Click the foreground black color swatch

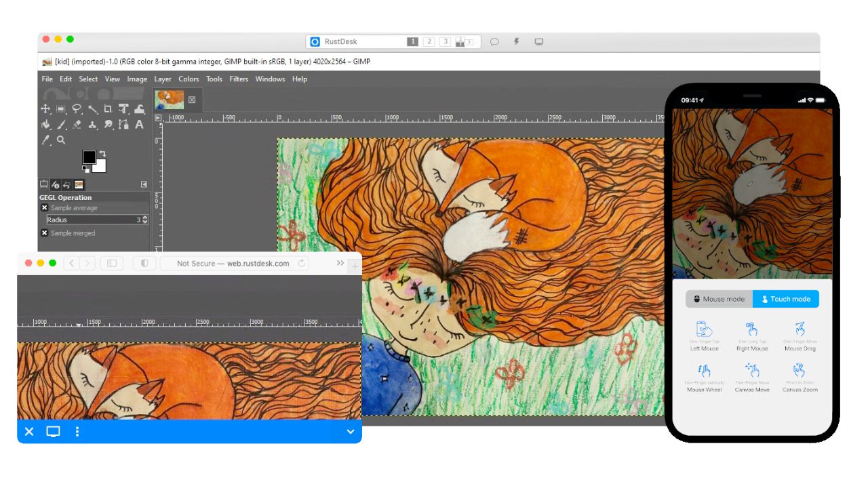[x=88, y=157]
